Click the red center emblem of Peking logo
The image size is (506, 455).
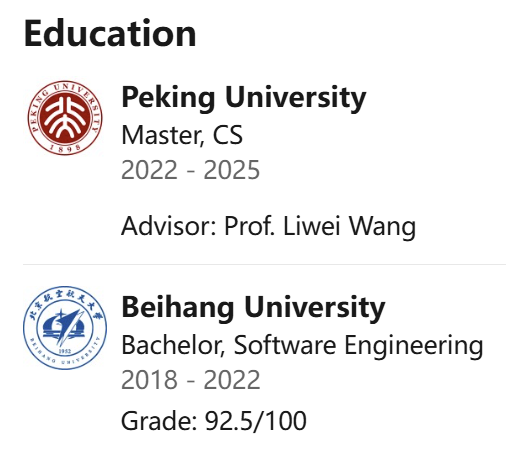pos(65,118)
